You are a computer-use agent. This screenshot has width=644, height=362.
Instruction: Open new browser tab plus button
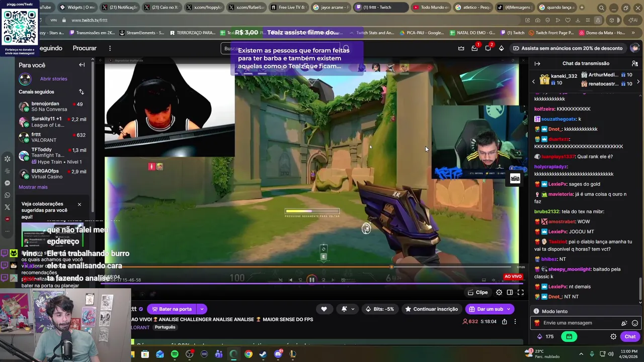(582, 8)
